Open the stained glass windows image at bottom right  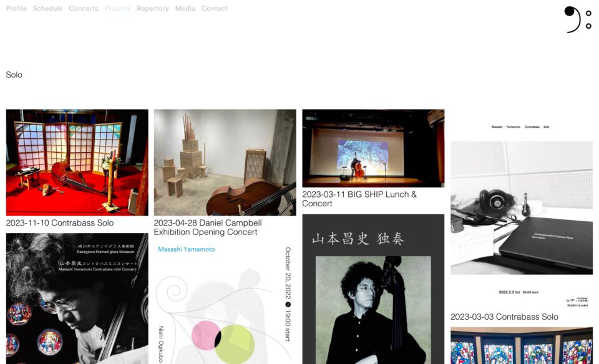point(521,347)
